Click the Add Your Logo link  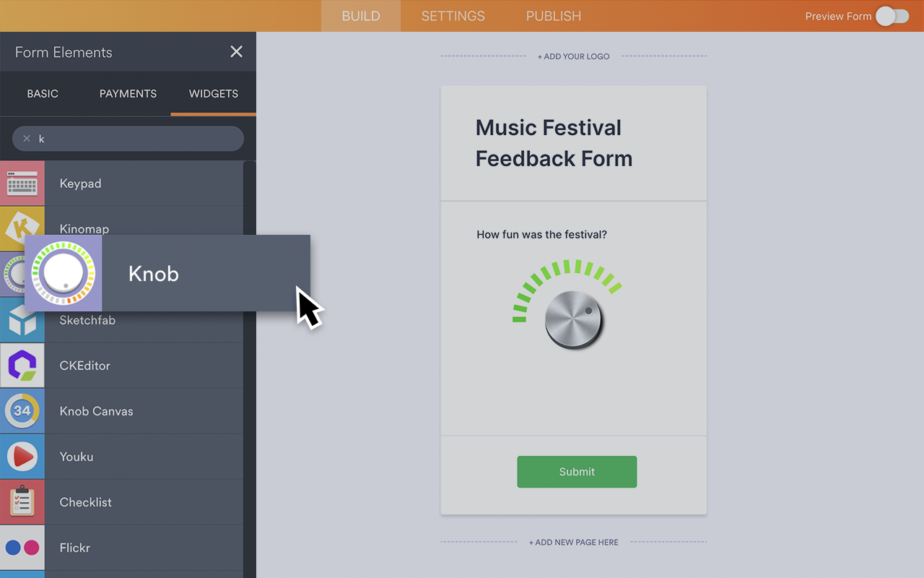pyautogui.click(x=573, y=56)
